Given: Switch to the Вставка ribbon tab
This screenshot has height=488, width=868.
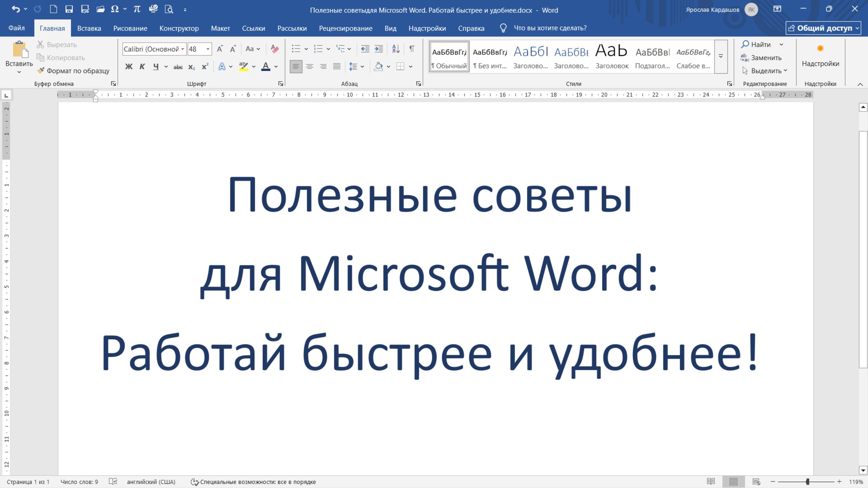Looking at the screenshot, I should pyautogui.click(x=89, y=28).
